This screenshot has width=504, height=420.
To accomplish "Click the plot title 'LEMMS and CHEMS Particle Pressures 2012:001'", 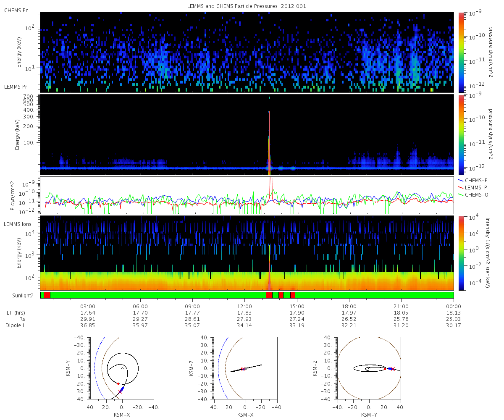I will click(x=247, y=6).
